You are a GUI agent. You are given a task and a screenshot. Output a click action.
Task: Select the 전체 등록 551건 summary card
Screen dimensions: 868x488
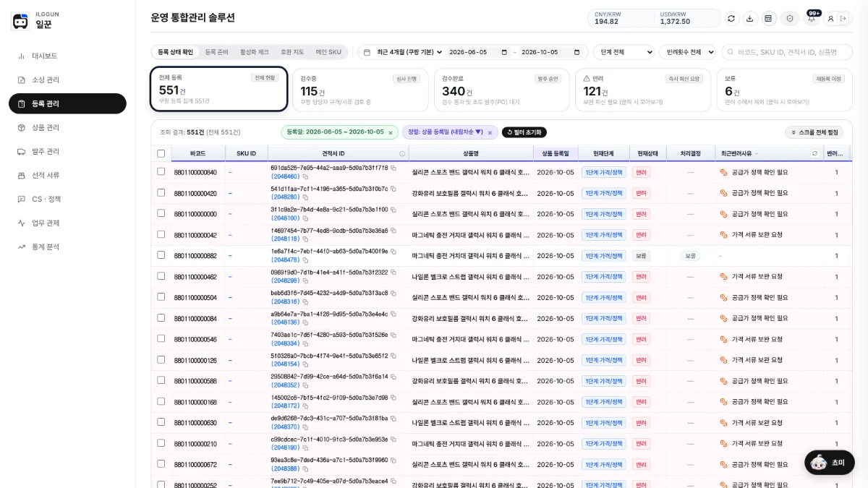pos(219,90)
